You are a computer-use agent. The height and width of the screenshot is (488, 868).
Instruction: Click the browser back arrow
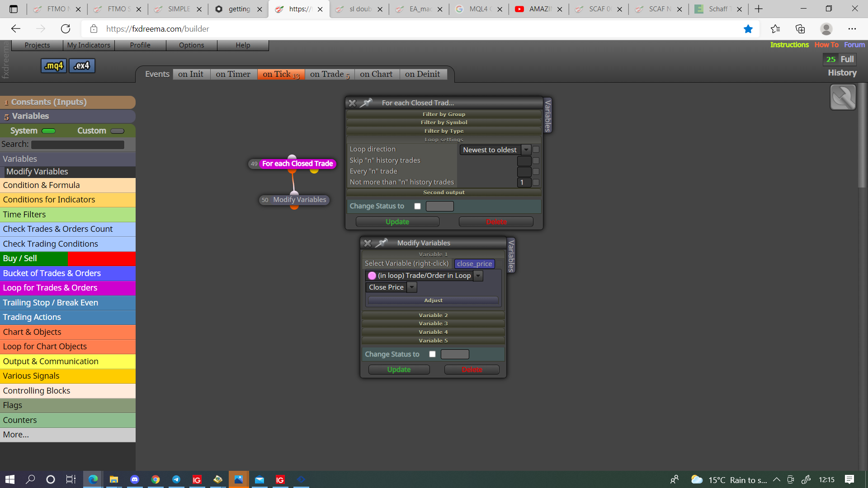(x=16, y=29)
